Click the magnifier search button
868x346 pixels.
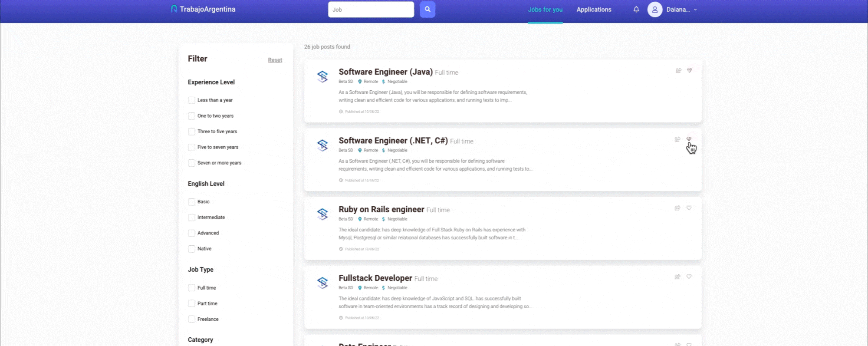click(427, 9)
